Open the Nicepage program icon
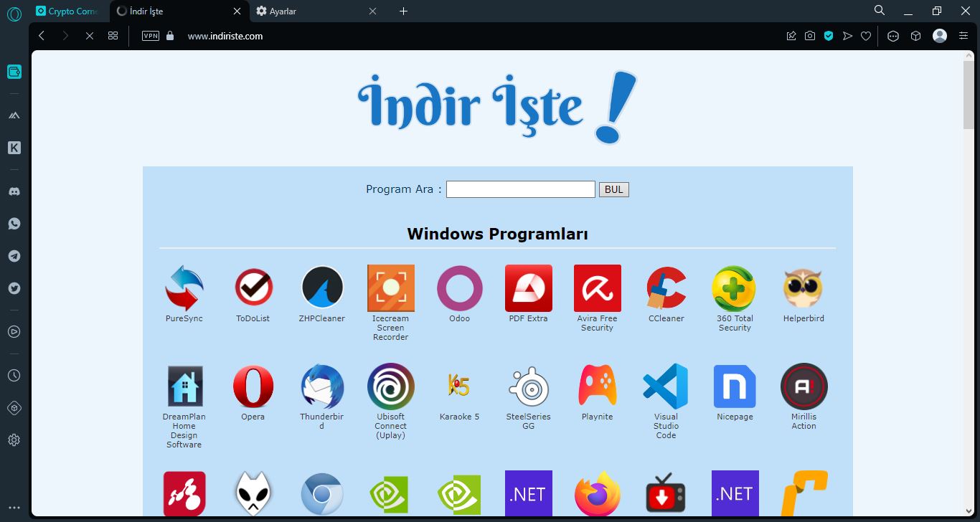980x522 pixels. 735,386
